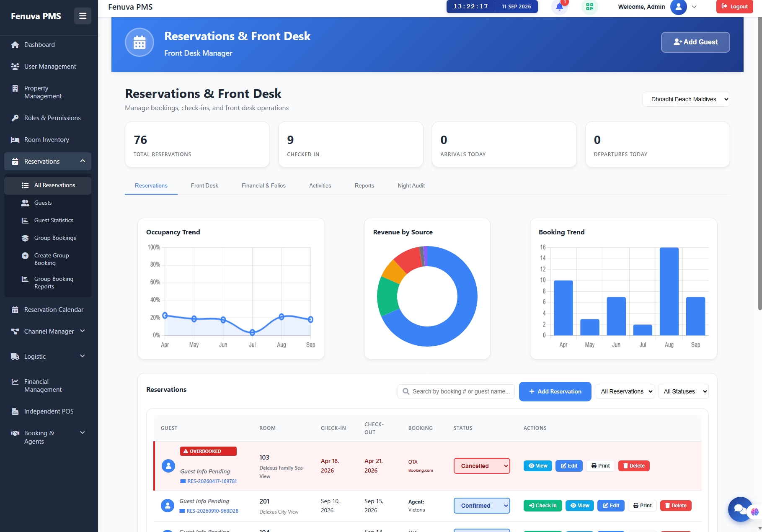Select the Reservations tab
Viewport: 762px width, 532px height.
(x=151, y=186)
